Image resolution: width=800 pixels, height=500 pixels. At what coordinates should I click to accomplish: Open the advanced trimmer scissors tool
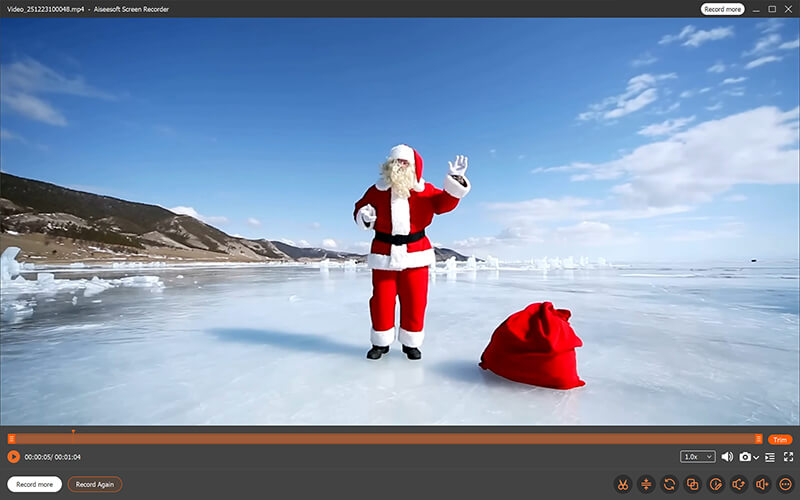(x=623, y=484)
